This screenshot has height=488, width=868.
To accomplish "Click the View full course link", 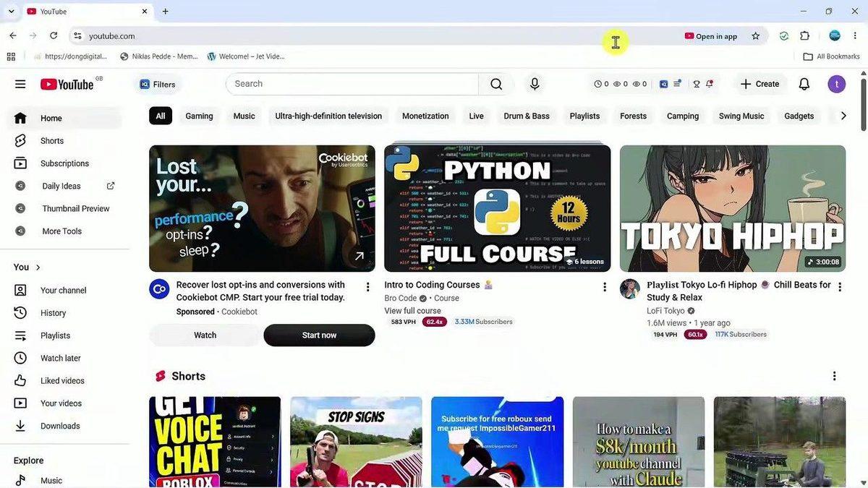I will click(x=412, y=311).
